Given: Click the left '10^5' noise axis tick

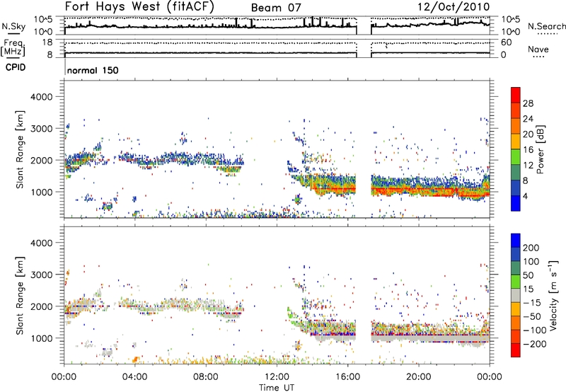Looking at the screenshot, I should (x=43, y=19).
